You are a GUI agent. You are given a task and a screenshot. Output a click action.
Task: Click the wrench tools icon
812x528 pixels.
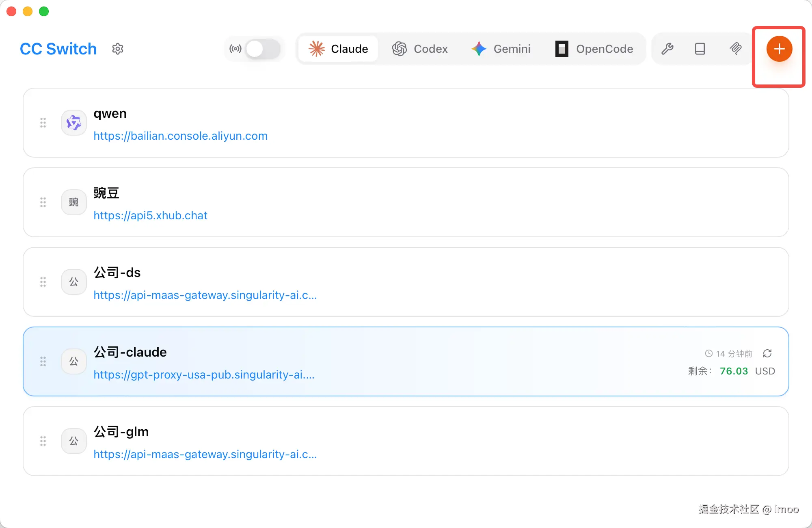[667, 49]
